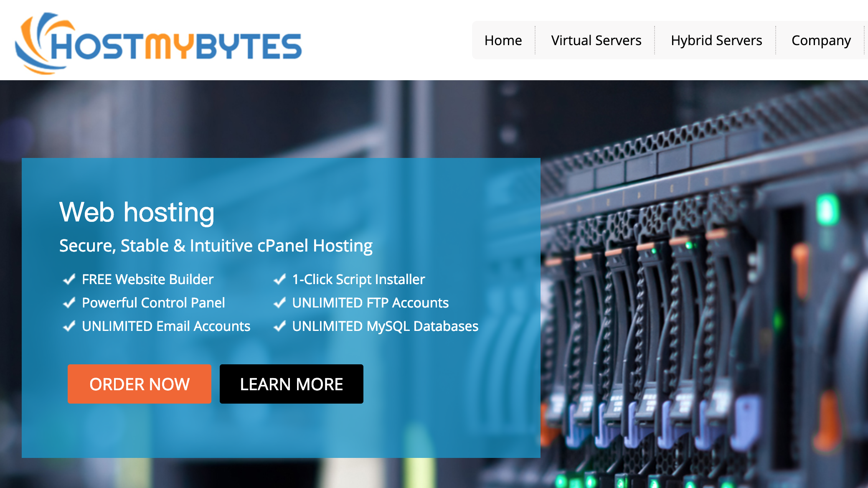Click the orange ORDER NOW button
The width and height of the screenshot is (868, 488).
140,384
